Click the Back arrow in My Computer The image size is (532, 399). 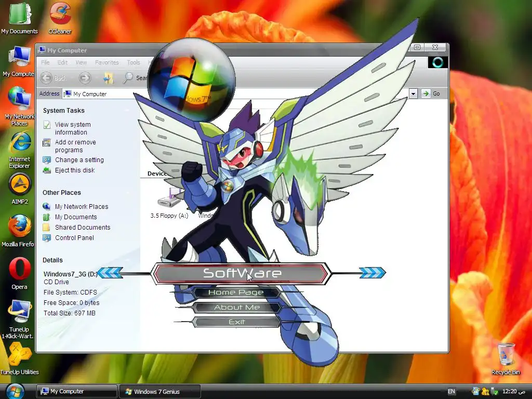pyautogui.click(x=46, y=78)
